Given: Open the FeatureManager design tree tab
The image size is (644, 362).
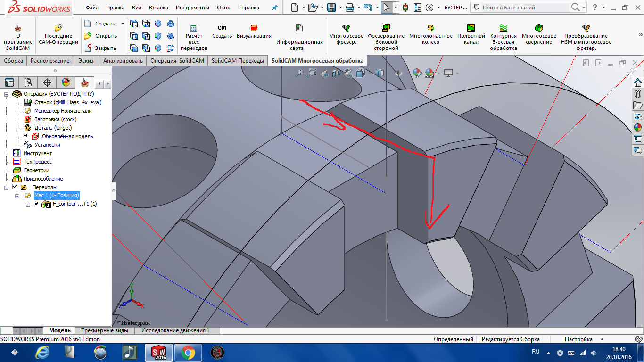Looking at the screenshot, I should pos(9,82).
